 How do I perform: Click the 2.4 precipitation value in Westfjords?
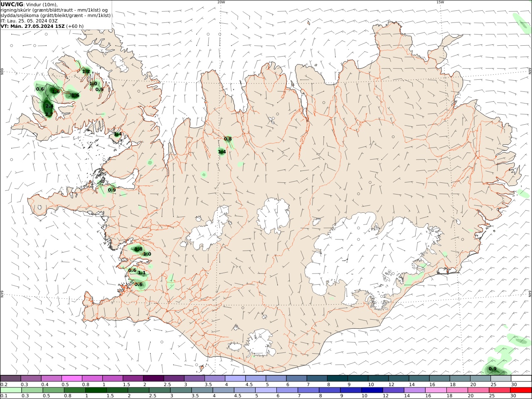point(49,106)
